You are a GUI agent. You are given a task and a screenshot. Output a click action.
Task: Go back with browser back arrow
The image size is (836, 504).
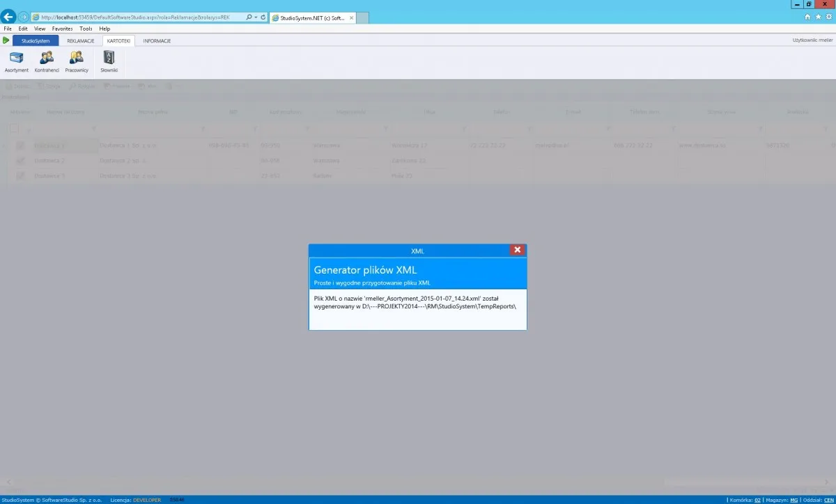coord(9,16)
